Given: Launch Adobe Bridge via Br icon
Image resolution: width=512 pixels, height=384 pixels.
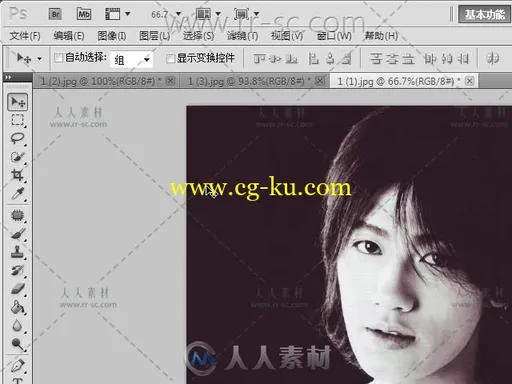Looking at the screenshot, I should point(55,14).
